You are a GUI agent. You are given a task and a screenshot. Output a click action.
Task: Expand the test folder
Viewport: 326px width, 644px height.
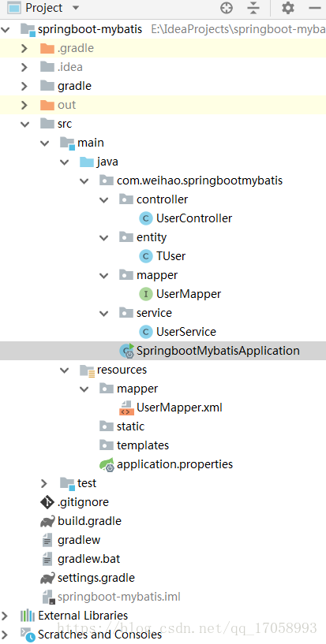(44, 484)
